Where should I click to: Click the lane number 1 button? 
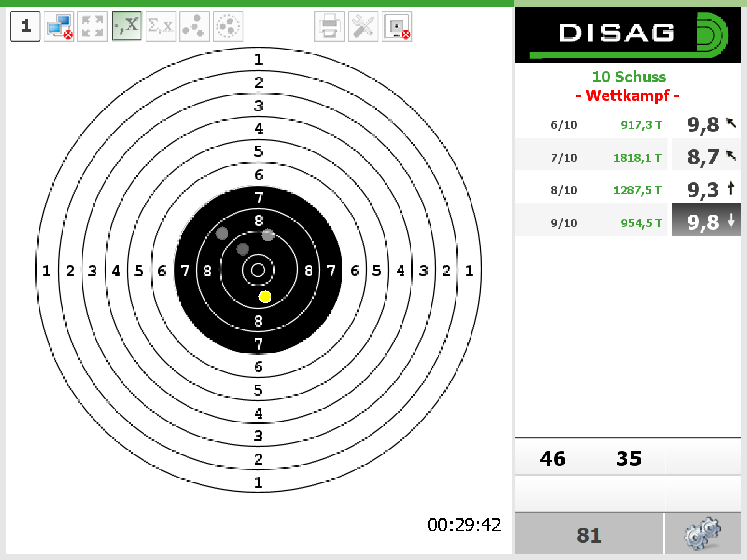pyautogui.click(x=26, y=26)
